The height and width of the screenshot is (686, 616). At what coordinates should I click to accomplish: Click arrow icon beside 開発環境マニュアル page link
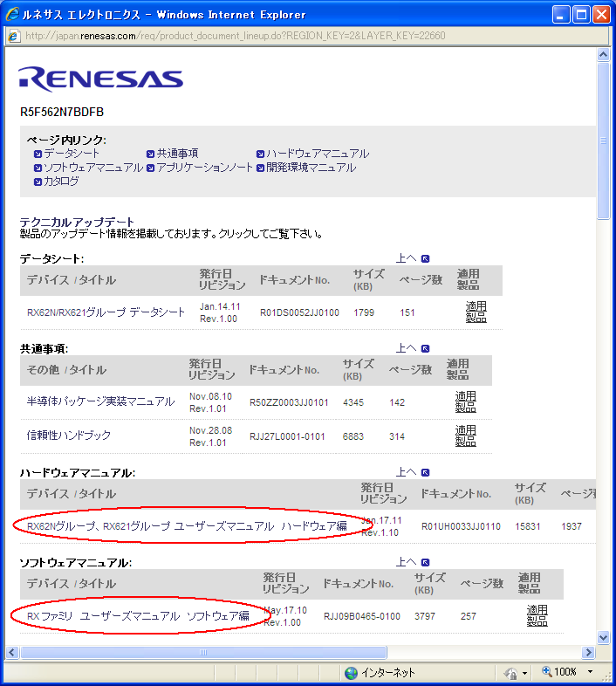[x=260, y=168]
